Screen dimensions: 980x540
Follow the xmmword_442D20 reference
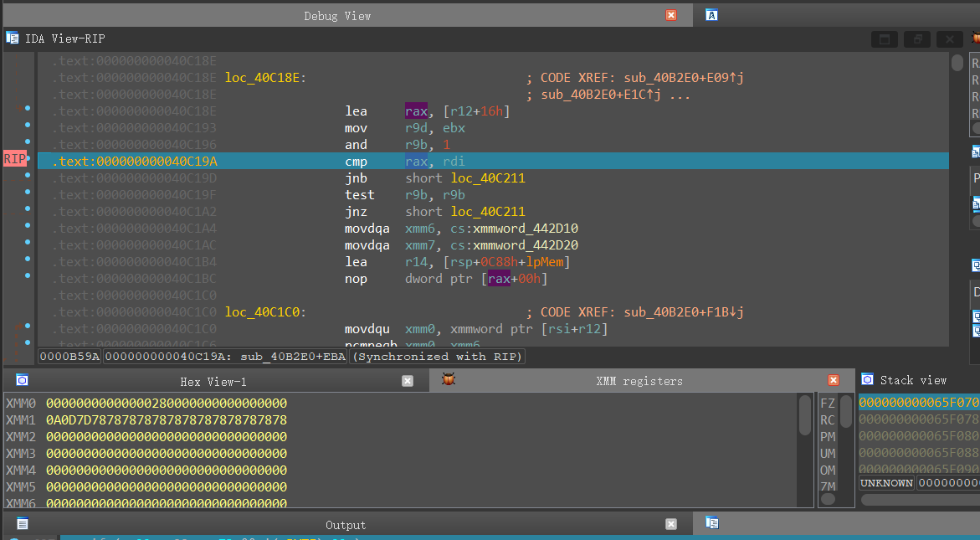point(526,245)
